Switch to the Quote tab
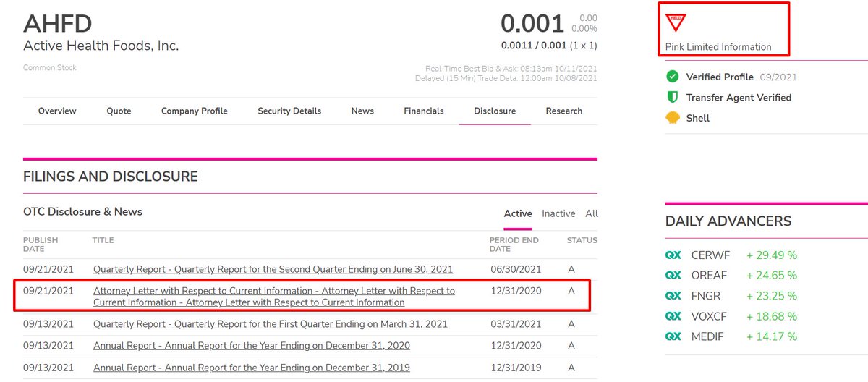 click(119, 111)
